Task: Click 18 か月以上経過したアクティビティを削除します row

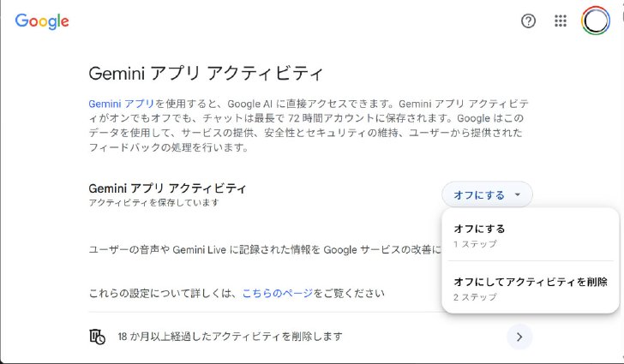Action: coord(310,337)
